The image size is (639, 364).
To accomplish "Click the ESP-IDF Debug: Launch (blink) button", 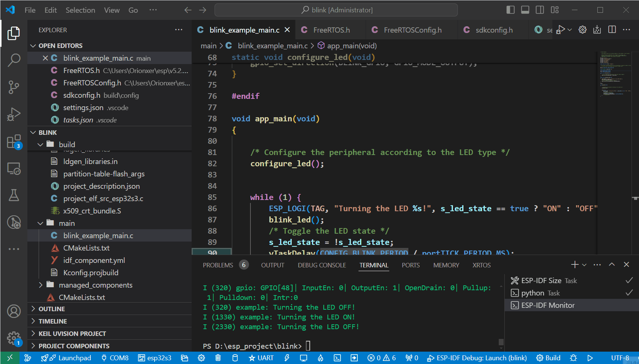I will click(477, 358).
